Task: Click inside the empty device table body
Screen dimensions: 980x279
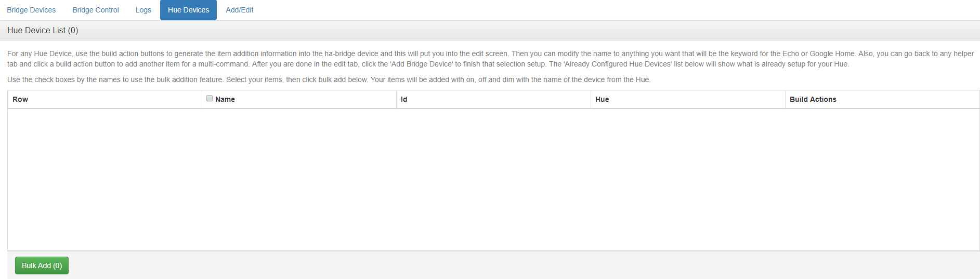Action: 493,179
